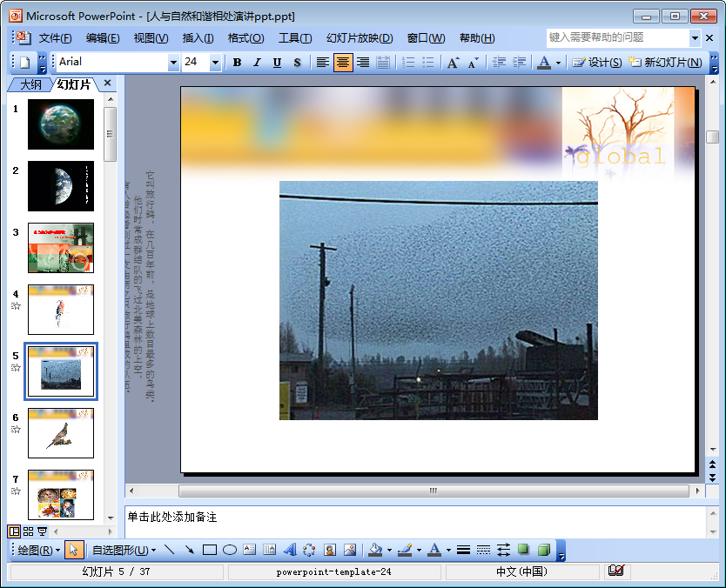Screen dimensions: 726x588
Task: Switch to slide sorter view
Action: pyautogui.click(x=28, y=531)
